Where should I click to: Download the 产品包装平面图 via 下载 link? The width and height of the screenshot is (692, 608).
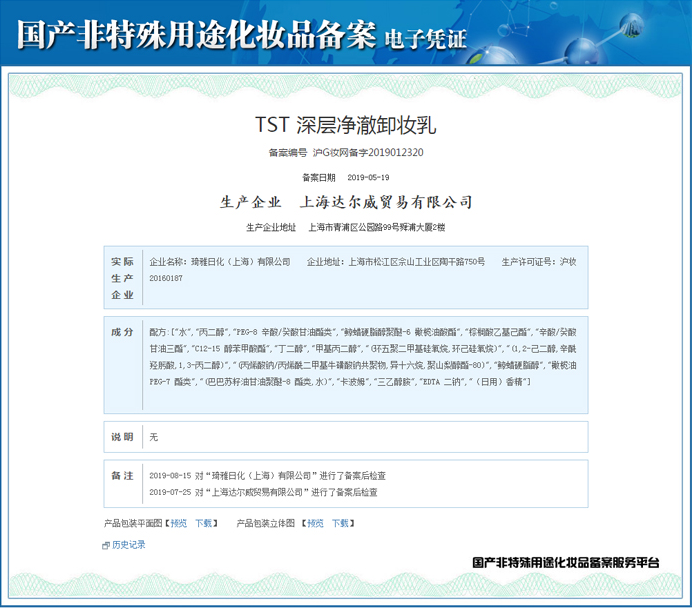[203, 523]
